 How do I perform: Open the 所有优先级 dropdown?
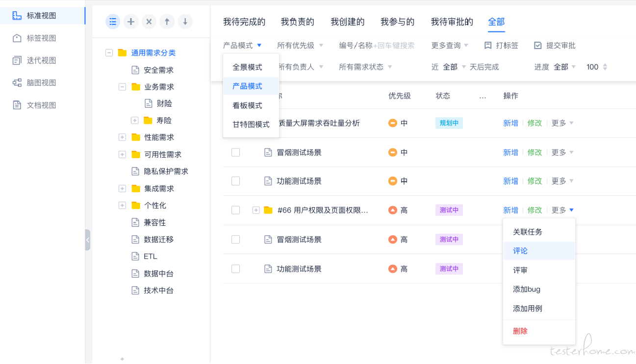click(x=300, y=46)
